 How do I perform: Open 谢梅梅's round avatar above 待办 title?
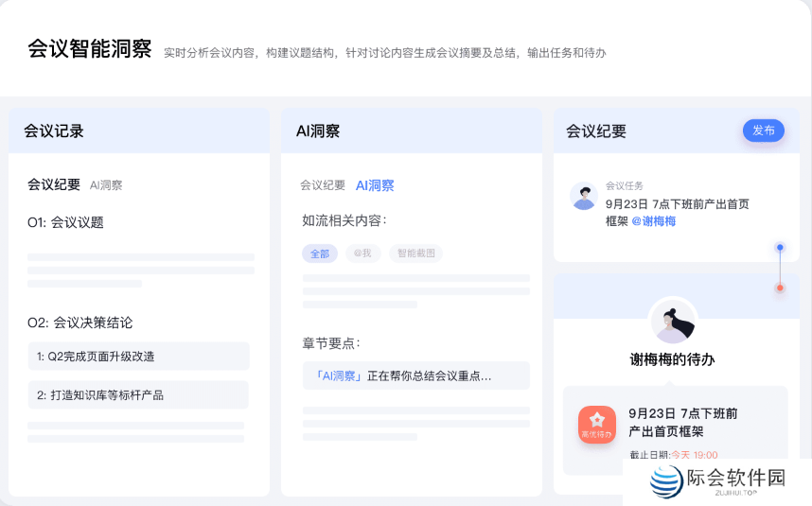tap(673, 322)
